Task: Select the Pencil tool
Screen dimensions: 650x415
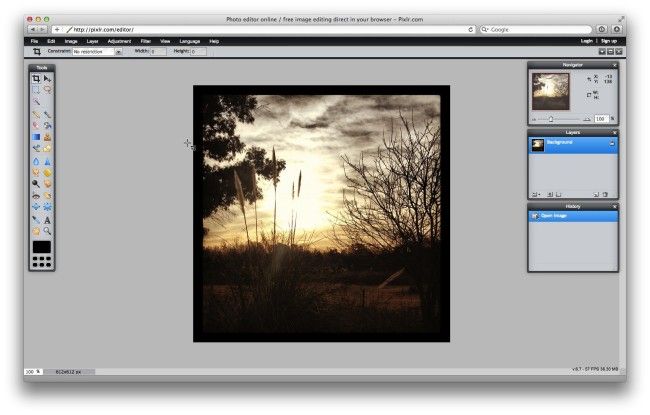Action: pos(36,114)
